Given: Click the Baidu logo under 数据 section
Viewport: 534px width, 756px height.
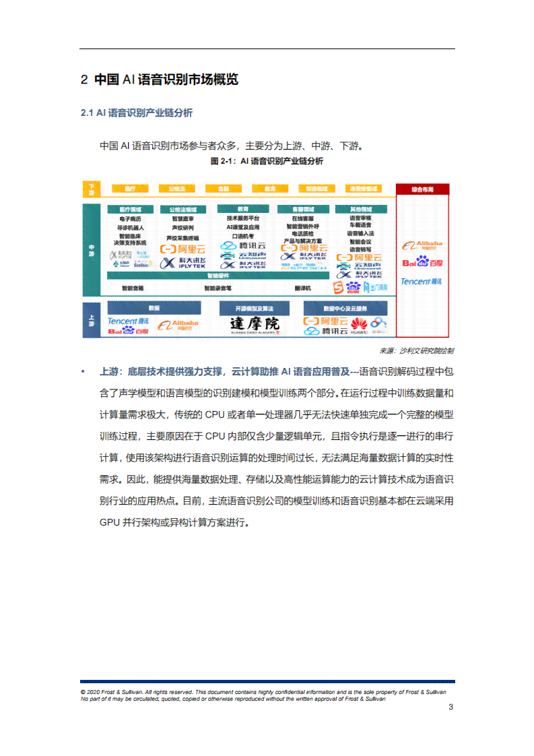Looking at the screenshot, I should [x=128, y=331].
